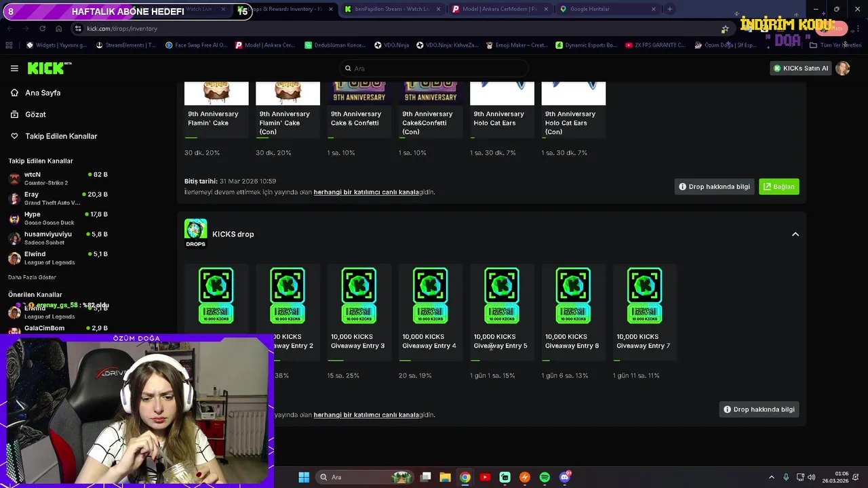Image resolution: width=868 pixels, height=488 pixels.
Task: Go to Ana Sayfa in sidebar
Action: click(x=42, y=93)
